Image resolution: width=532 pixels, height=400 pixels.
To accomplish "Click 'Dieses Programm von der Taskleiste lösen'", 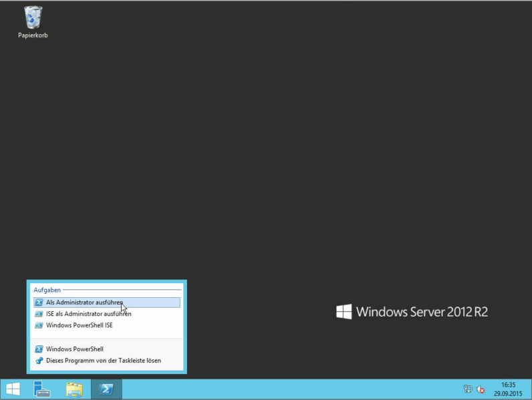I will pyautogui.click(x=107, y=361).
